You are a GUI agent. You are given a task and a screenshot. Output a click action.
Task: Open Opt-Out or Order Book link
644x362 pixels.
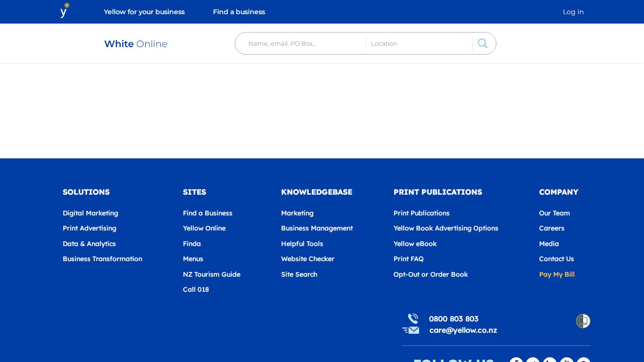pos(431,274)
